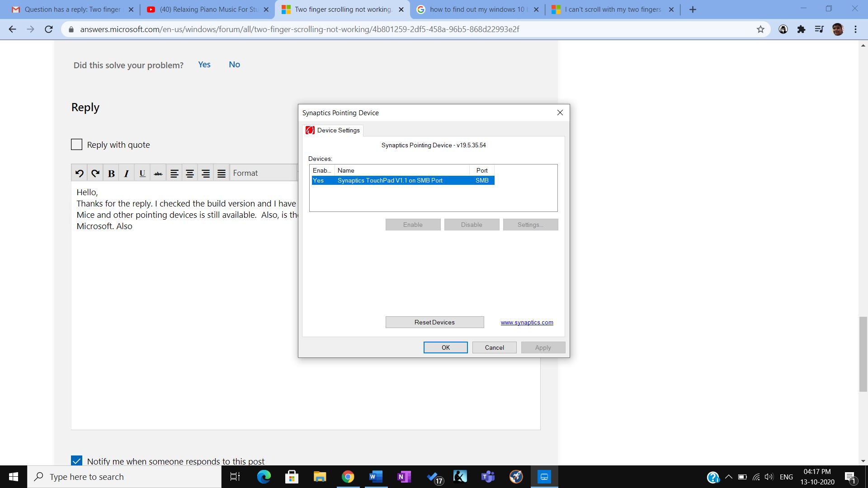Justify text in the reply editor

[221, 173]
